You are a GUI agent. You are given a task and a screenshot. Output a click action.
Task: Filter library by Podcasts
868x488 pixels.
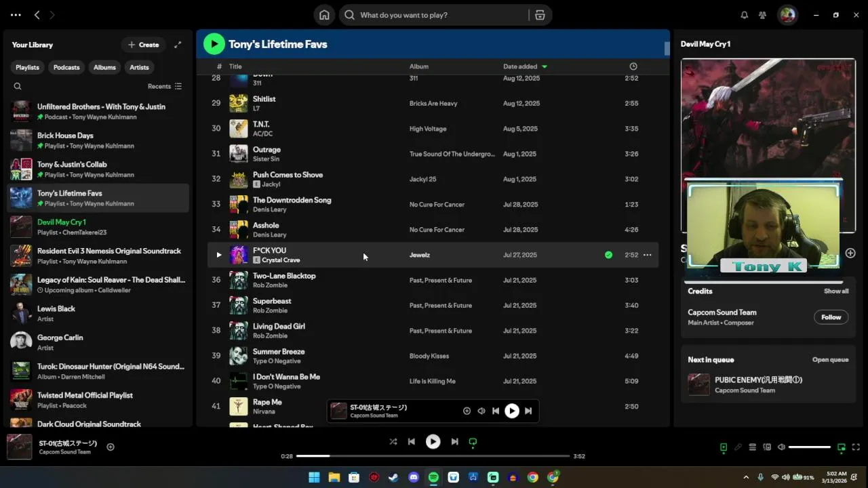[x=66, y=67]
